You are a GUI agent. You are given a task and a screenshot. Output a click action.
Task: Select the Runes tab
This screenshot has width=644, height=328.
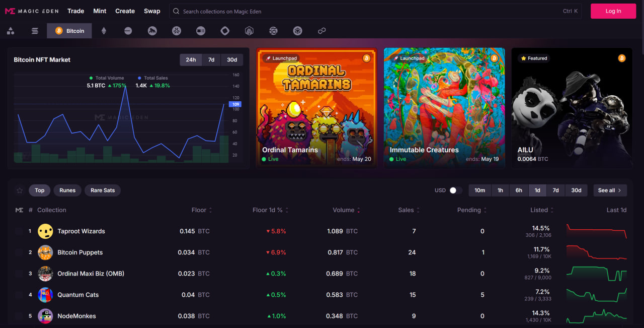pyautogui.click(x=67, y=190)
